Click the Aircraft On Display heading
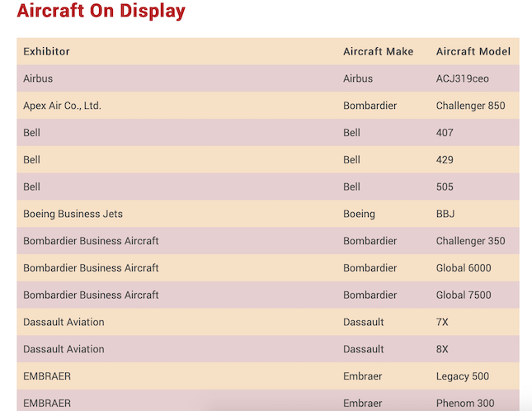 click(x=101, y=12)
